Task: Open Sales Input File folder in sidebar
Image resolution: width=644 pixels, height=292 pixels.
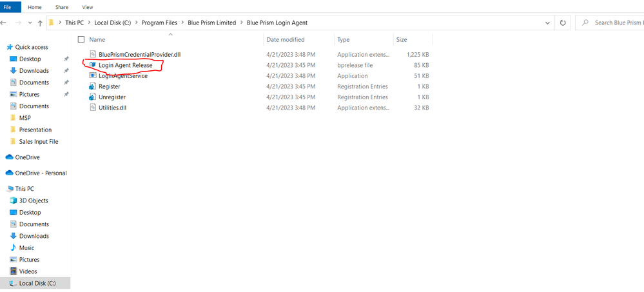Action: [x=39, y=142]
